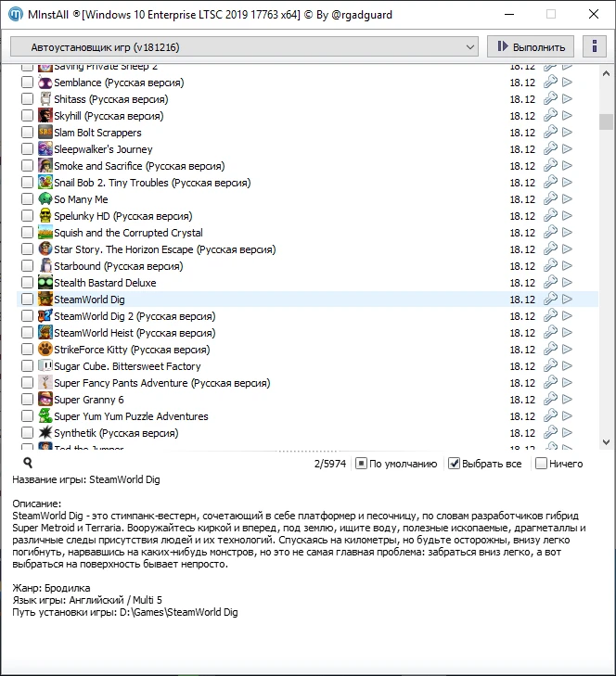Click the key icon for Super Granny 6
The width and height of the screenshot is (616, 676).
point(550,400)
